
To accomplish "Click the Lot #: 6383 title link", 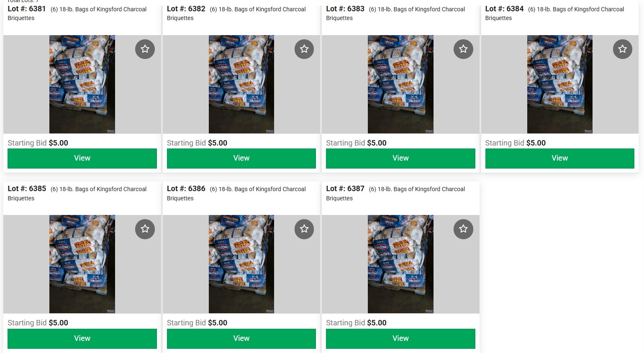I will (x=345, y=9).
